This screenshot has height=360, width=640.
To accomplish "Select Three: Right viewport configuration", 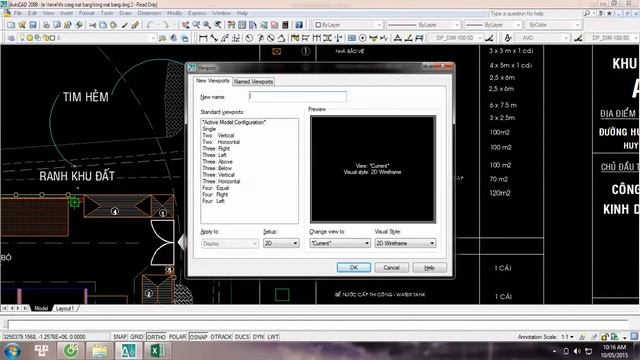I will tap(216, 149).
